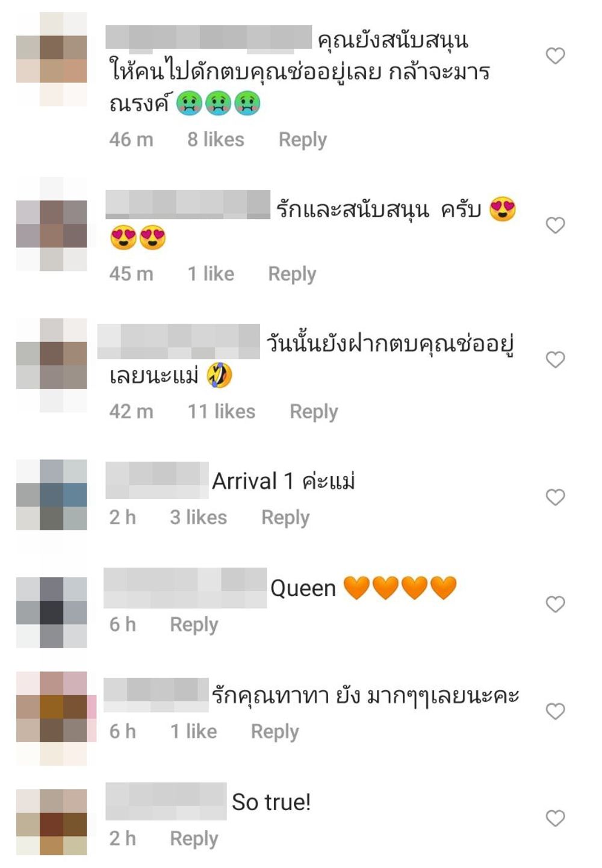Open the 'Queen' commenter's profile picture
Screen dimensions: 602x868
(x=51, y=612)
